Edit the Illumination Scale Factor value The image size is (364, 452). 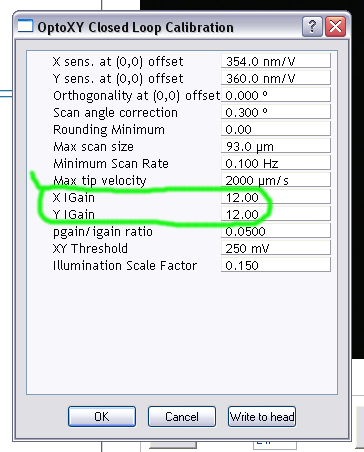pos(276,265)
